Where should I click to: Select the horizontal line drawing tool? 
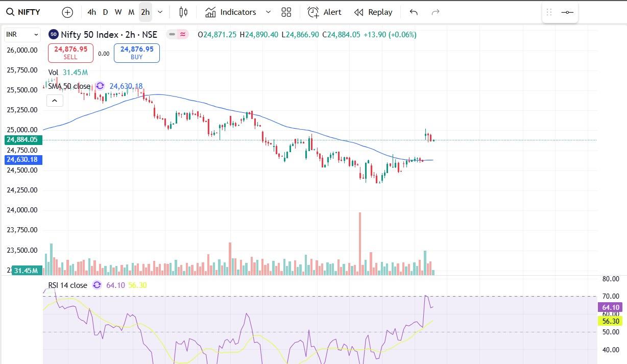[x=567, y=12]
